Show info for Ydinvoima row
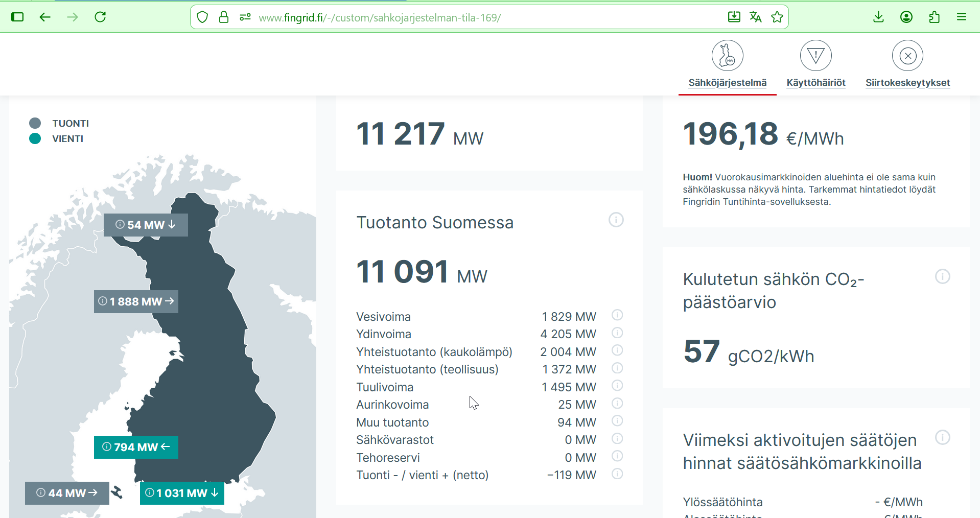 (617, 333)
